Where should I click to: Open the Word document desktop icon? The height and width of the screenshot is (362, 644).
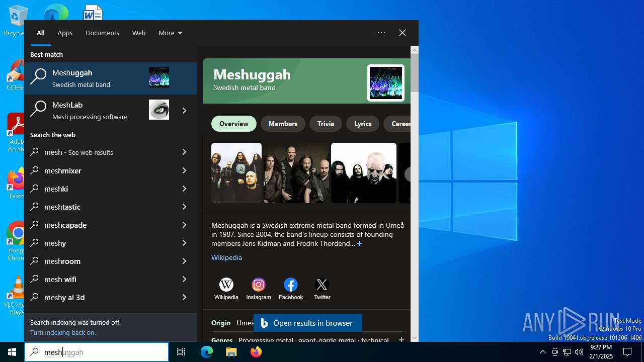point(93,12)
